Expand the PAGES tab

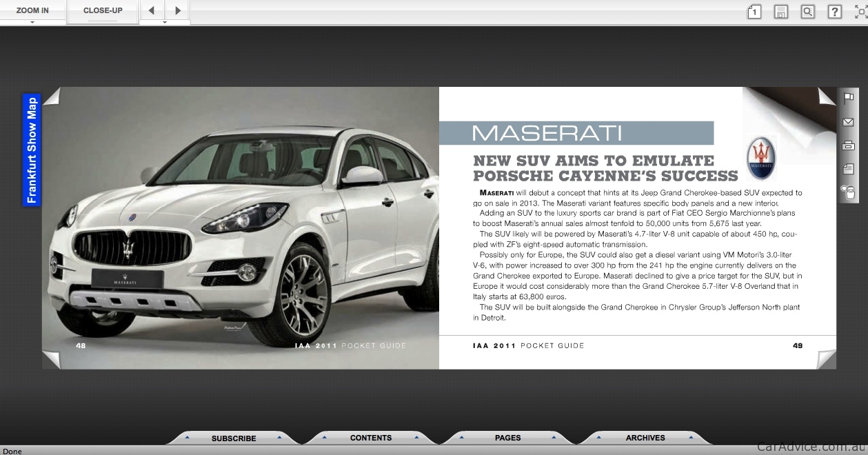508,438
